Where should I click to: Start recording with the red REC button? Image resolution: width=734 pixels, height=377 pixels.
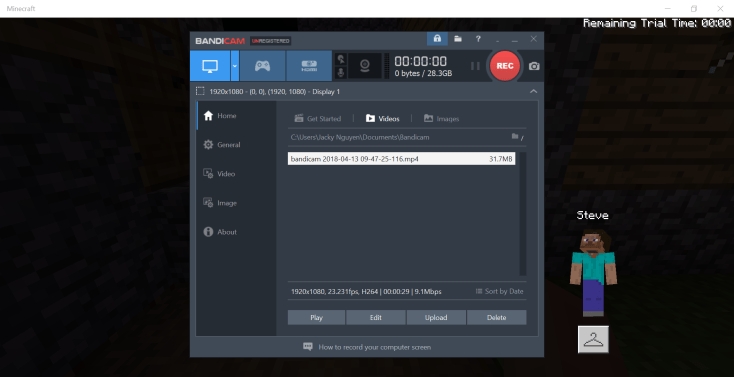coord(505,66)
